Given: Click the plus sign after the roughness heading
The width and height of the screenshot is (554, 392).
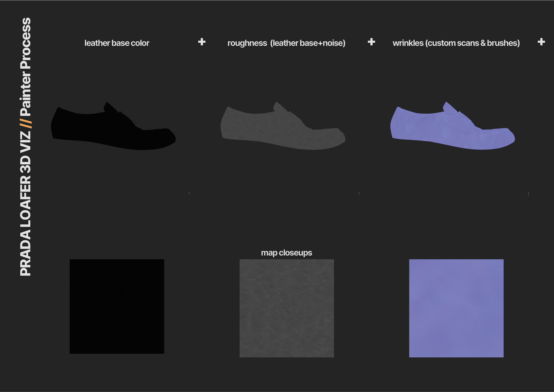Looking at the screenshot, I should click(x=371, y=42).
